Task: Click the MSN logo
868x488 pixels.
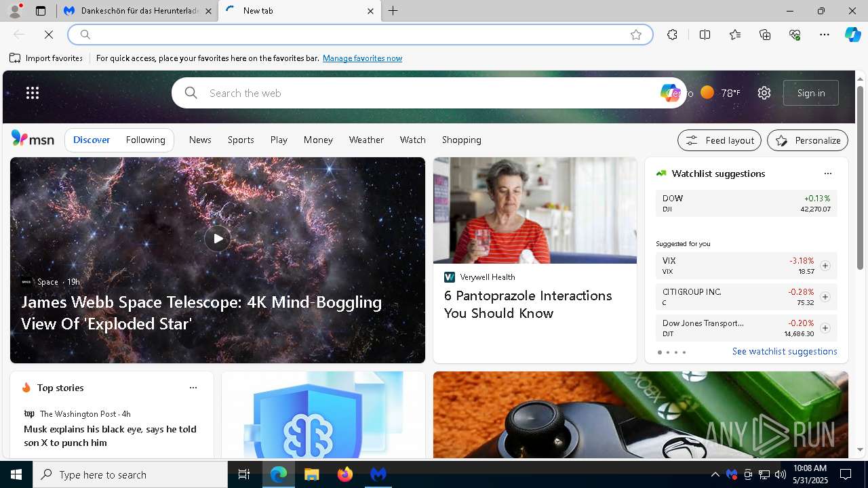Action: point(33,139)
